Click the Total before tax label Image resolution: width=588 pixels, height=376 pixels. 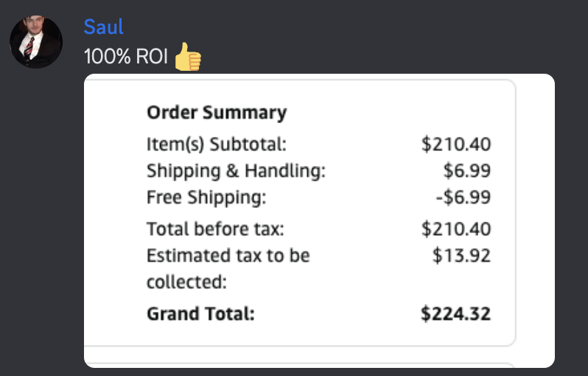pos(215,229)
